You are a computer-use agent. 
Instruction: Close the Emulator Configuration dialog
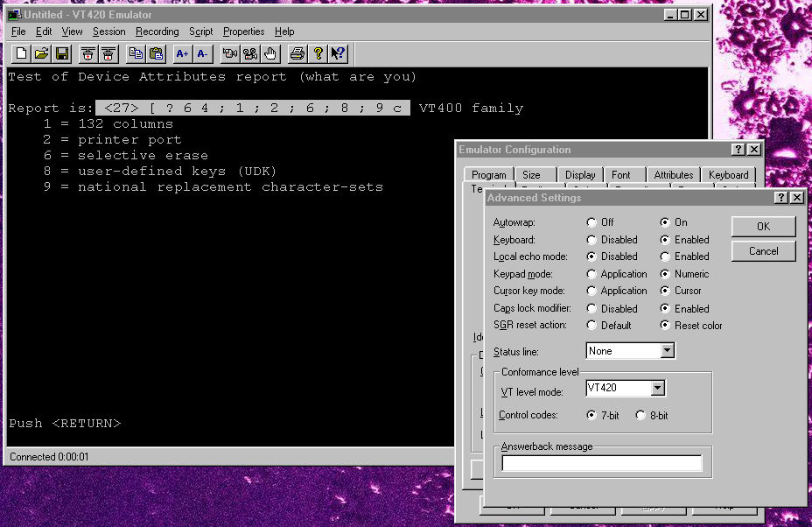point(754,149)
